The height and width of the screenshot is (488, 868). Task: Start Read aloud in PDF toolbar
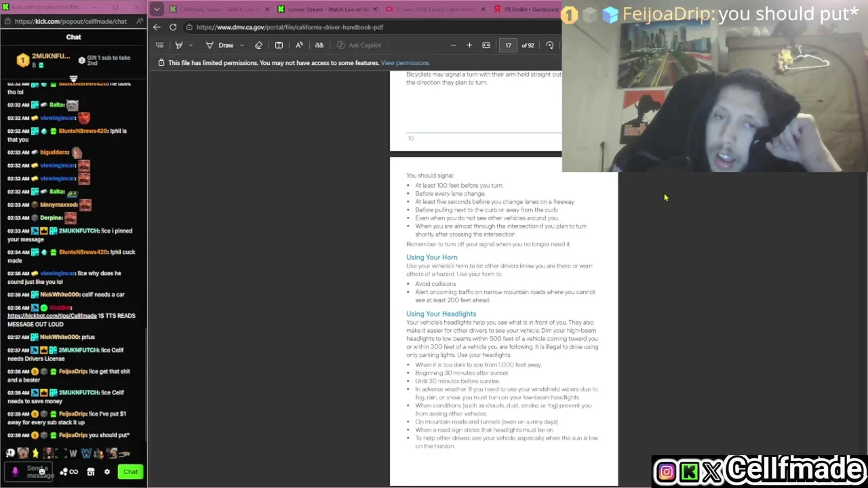tap(299, 45)
